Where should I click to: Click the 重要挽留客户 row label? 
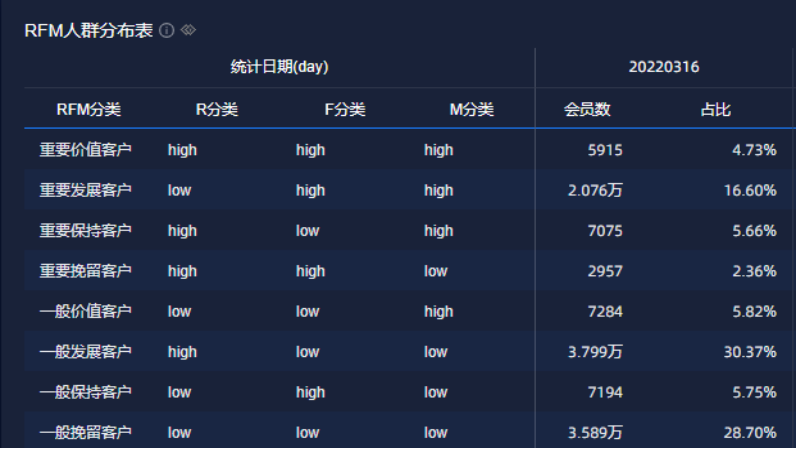[x=86, y=271]
